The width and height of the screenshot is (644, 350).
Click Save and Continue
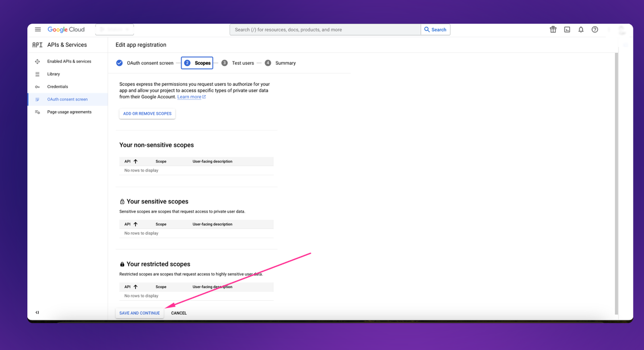click(139, 313)
